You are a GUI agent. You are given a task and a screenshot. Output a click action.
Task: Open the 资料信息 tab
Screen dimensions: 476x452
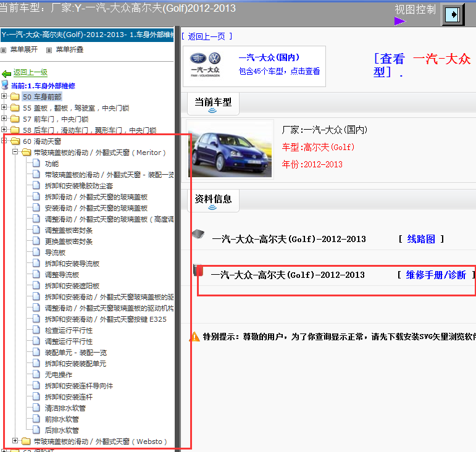click(213, 201)
